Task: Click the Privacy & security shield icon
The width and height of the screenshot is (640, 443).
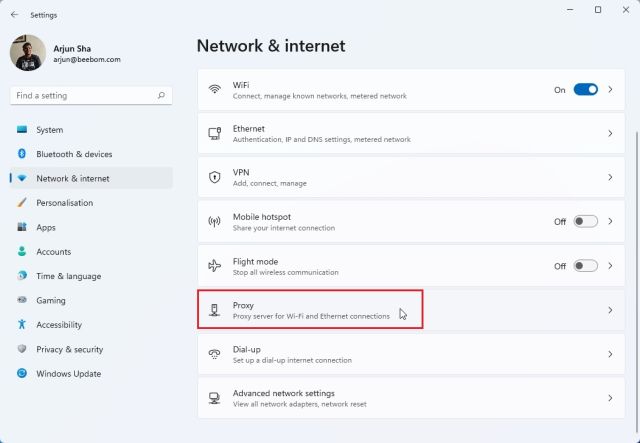Action: (22, 349)
